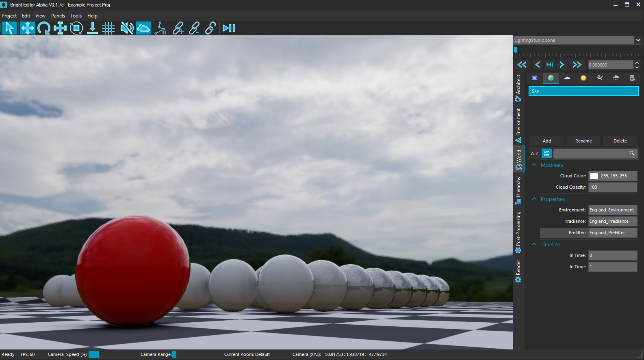This screenshot has width=644, height=360.
Task: Select the speaker audio tab icon
Action: pos(632,78)
